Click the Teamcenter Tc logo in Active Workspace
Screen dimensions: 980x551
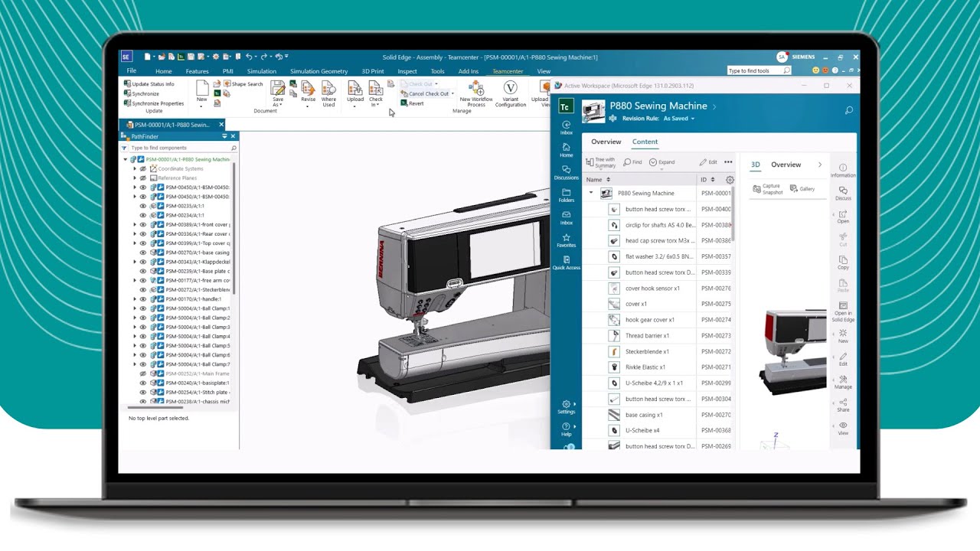pos(566,107)
